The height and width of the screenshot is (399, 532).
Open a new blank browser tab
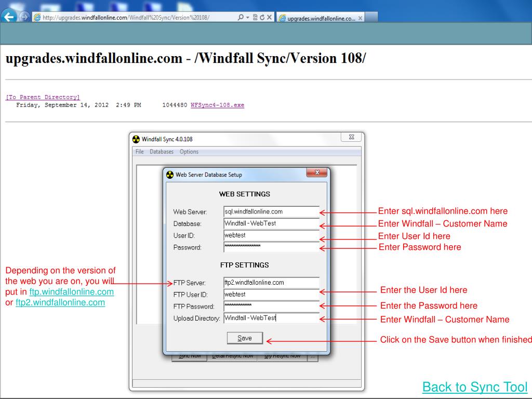371,17
